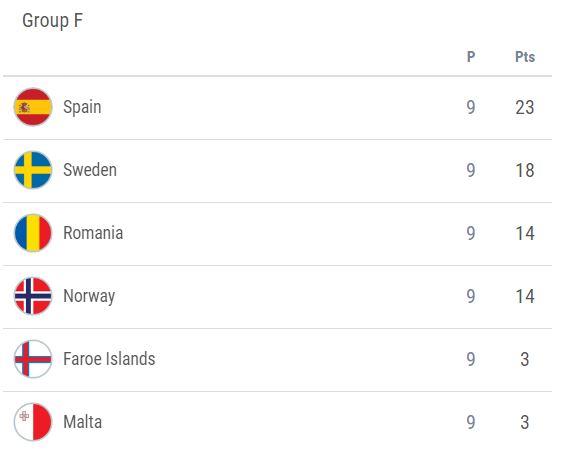Click Malta's games played value
The height and width of the screenshot is (469, 575).
coord(471,422)
